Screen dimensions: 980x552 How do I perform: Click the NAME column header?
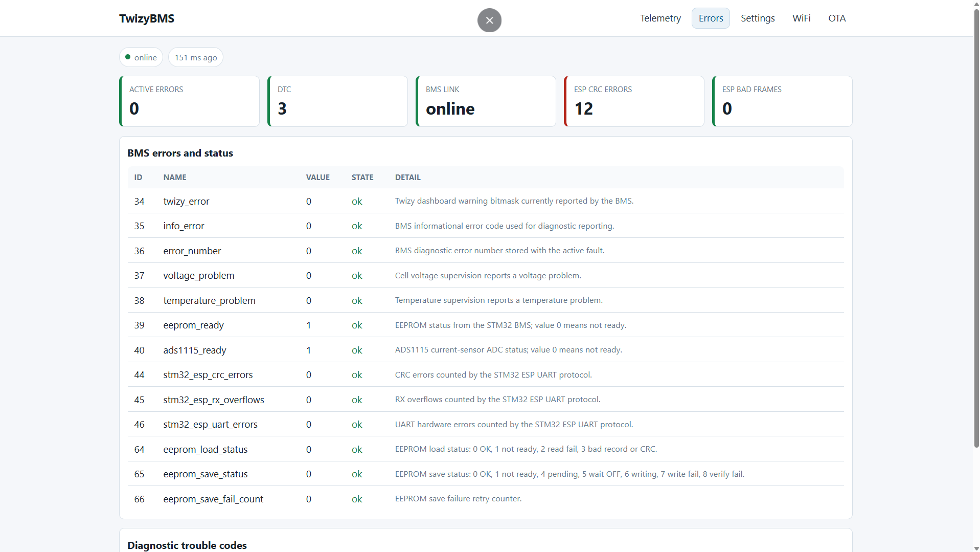[175, 178]
